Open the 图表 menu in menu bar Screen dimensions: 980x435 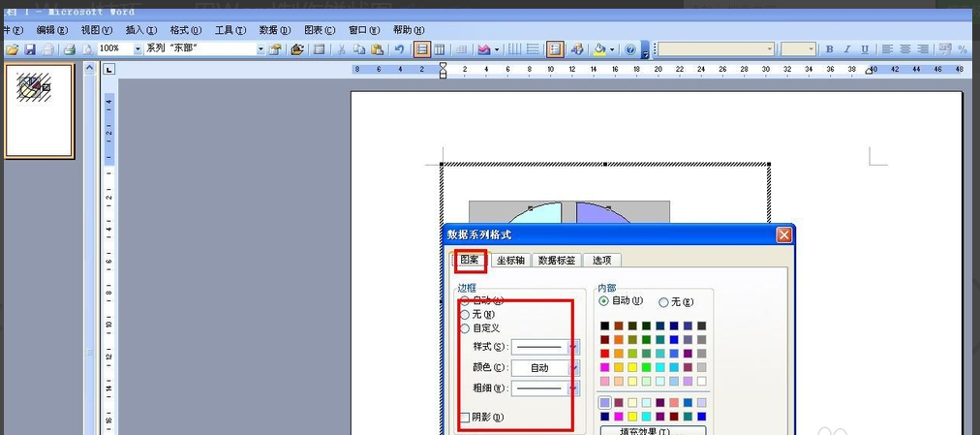(x=319, y=30)
